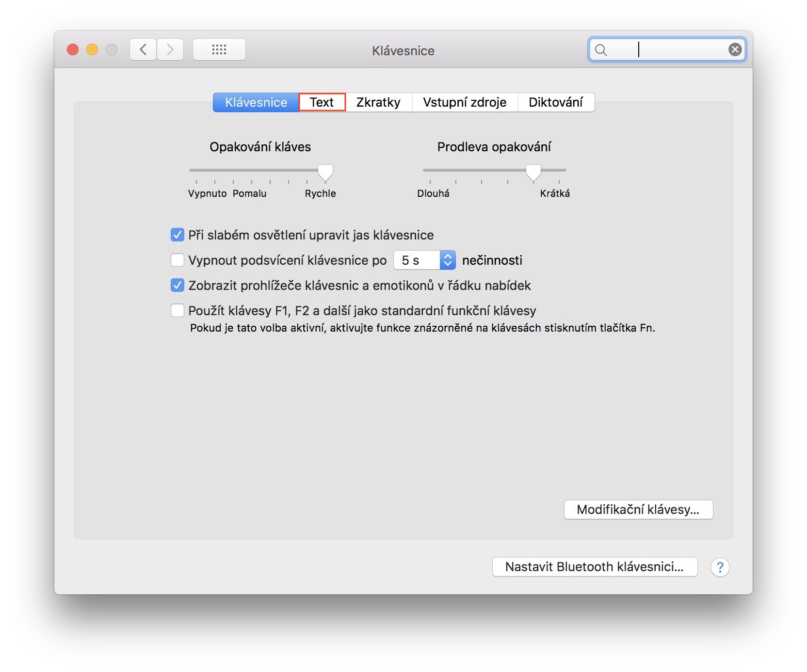This screenshot has height=672, width=807.
Task: Click 'Nastavit Bluetooth klávesnici...' button
Action: pyautogui.click(x=595, y=567)
